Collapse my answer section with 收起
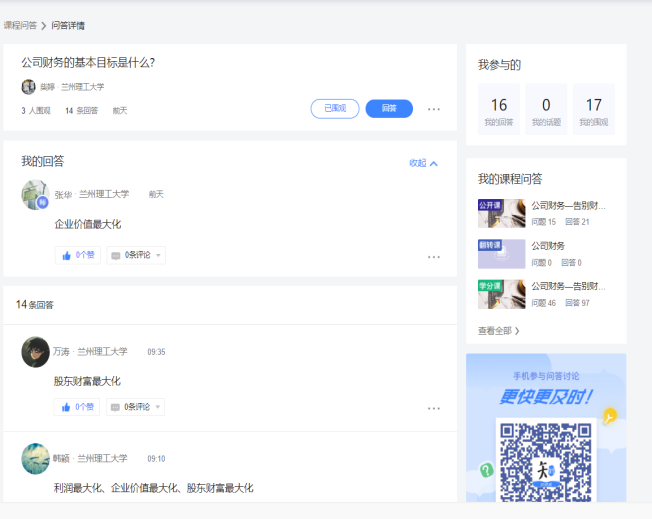Screen dimensions: 652x519 point(423,163)
